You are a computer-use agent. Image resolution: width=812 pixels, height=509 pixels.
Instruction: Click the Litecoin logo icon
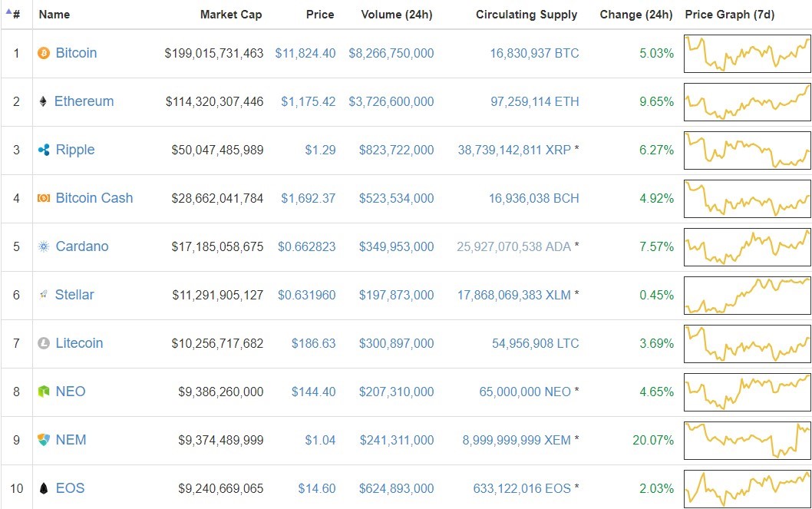point(44,343)
